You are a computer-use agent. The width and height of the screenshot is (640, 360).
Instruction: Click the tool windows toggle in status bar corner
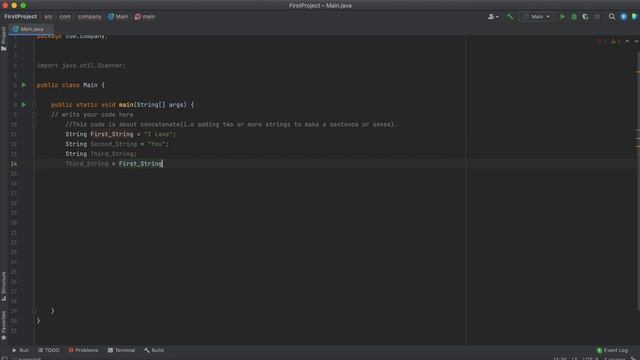pos(4,358)
